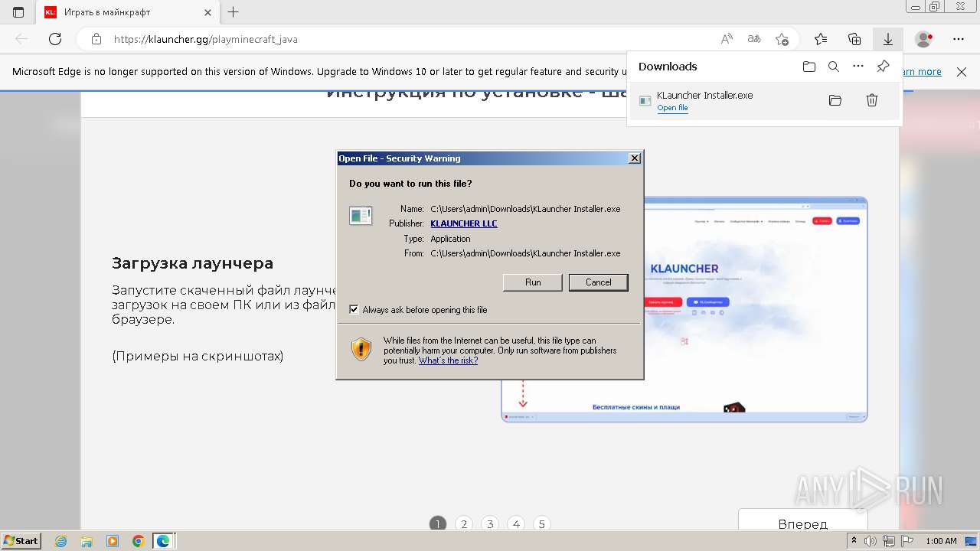Click the translate page icon

coord(754,39)
